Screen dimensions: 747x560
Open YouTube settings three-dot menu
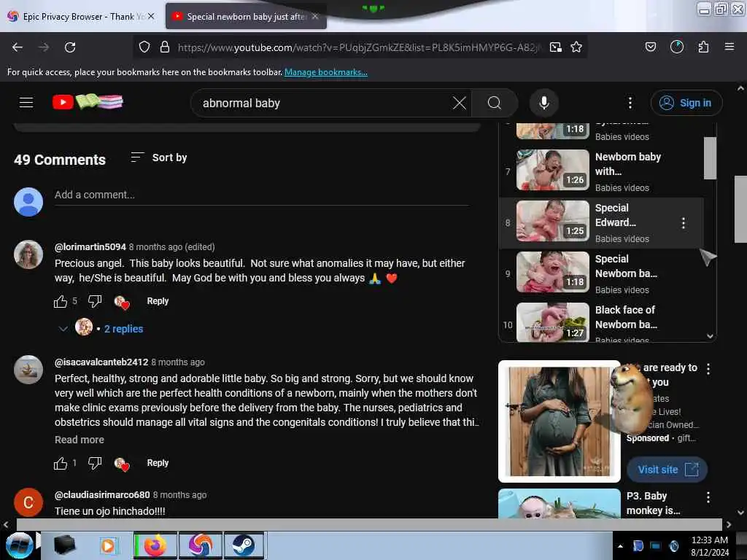click(x=630, y=103)
